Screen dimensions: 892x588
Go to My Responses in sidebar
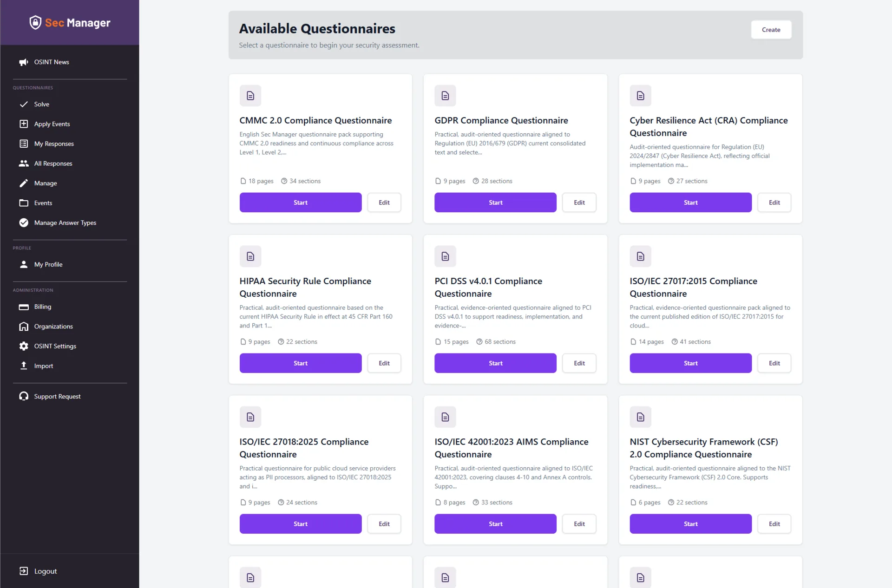coord(70,144)
